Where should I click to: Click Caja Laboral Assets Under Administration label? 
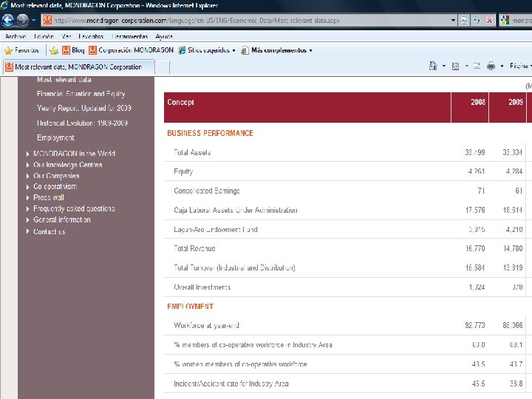click(x=236, y=211)
